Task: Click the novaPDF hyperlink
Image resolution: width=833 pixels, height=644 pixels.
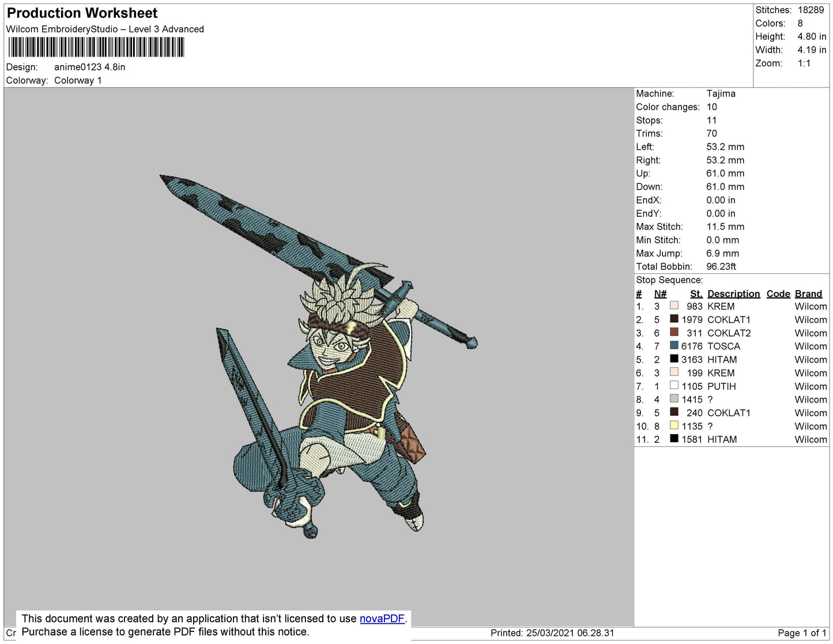Action: click(x=382, y=619)
